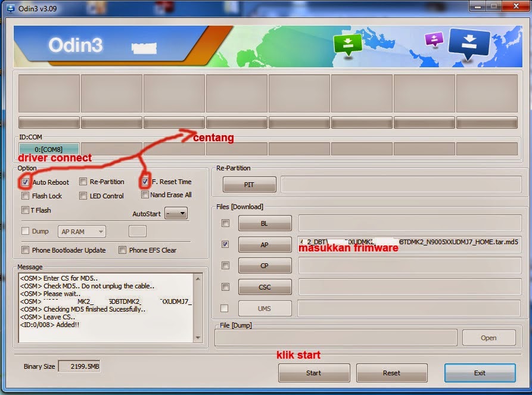Click the large blue download icon in banner
Screen dimensions: 532x395
pyautogui.click(x=469, y=43)
